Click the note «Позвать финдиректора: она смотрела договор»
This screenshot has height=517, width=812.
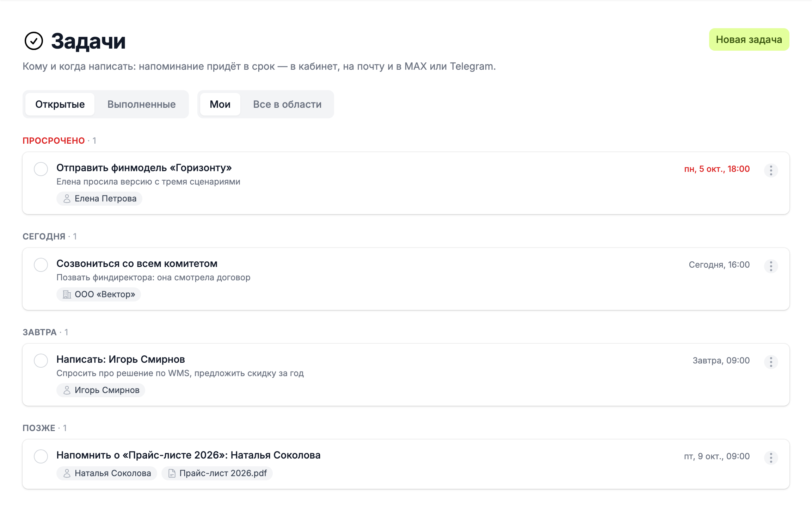click(153, 278)
